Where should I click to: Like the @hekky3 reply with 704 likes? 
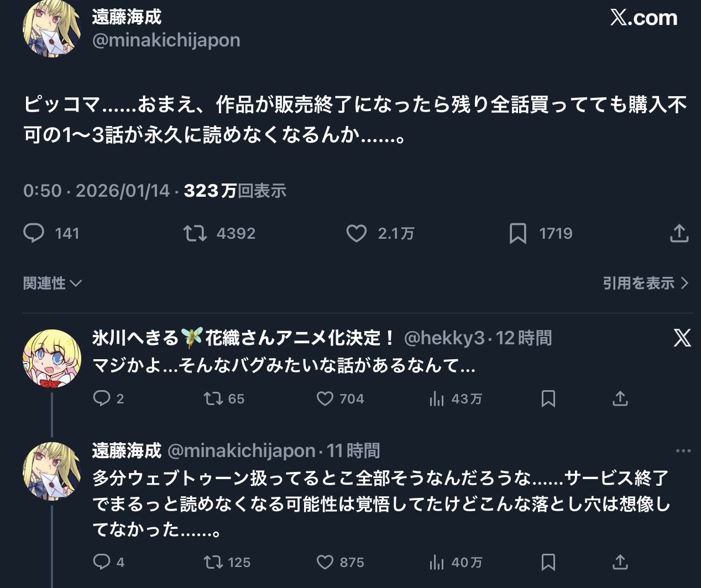coord(325,398)
